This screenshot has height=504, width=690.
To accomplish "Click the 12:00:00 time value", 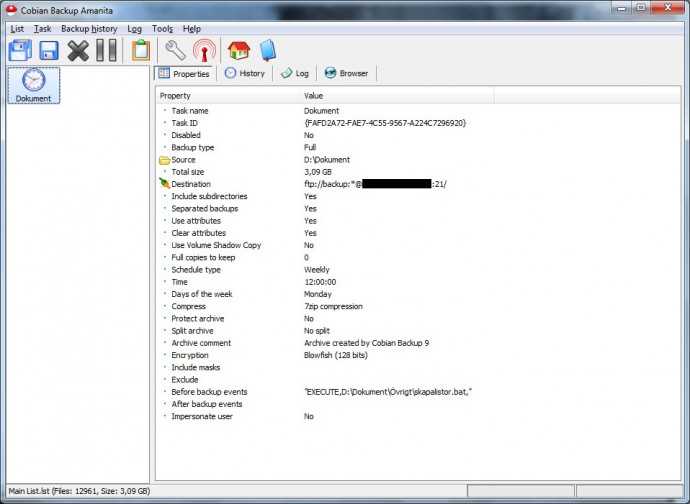I will point(320,282).
